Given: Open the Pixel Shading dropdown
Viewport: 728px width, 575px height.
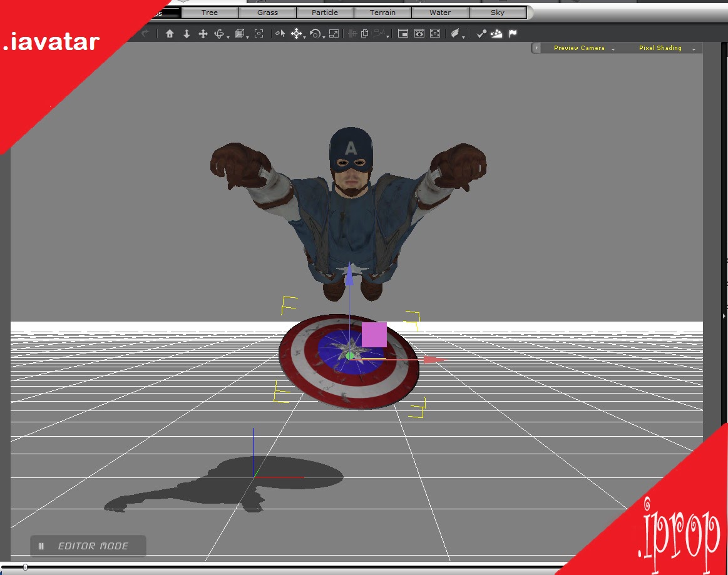Looking at the screenshot, I should [659, 48].
